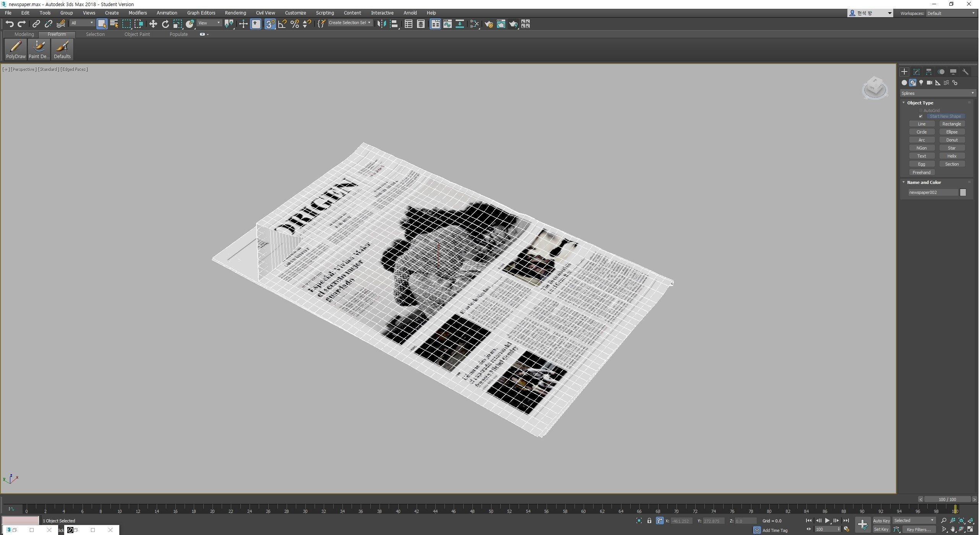Collapse the Object Type rollout

(921, 103)
